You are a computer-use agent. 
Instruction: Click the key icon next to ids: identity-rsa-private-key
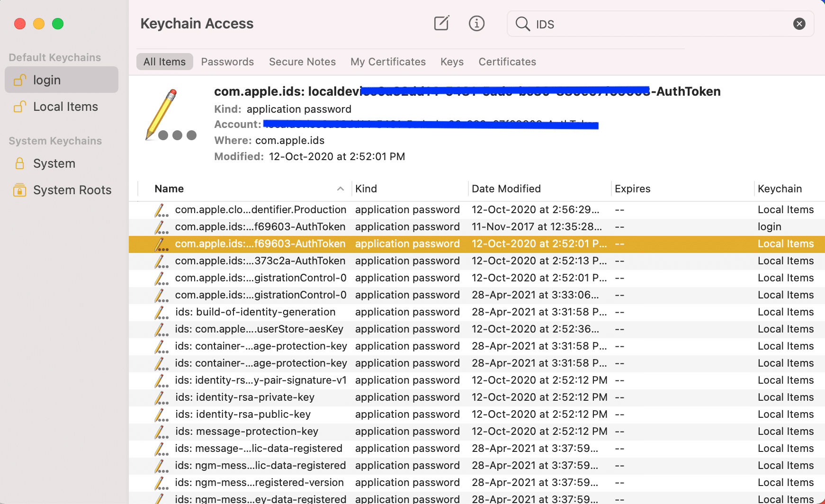click(161, 397)
